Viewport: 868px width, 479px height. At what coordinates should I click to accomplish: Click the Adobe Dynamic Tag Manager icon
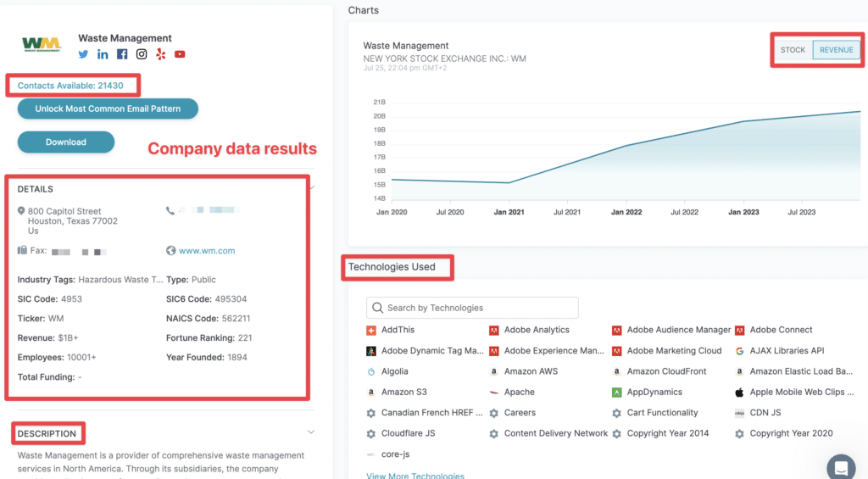click(371, 351)
